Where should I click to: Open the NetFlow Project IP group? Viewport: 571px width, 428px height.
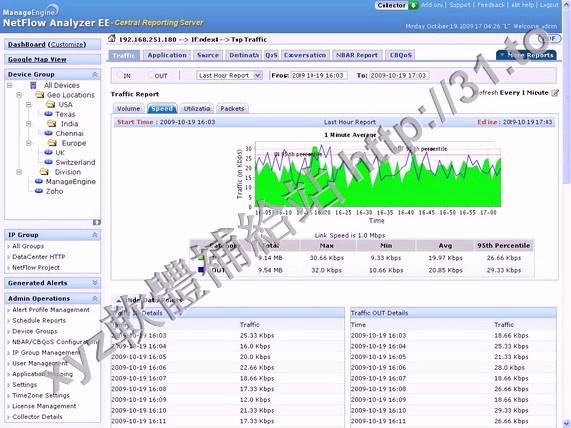tap(36, 267)
